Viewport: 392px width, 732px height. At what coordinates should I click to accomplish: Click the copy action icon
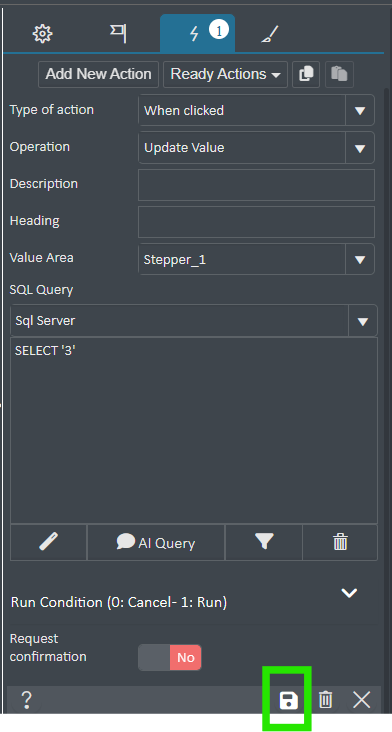[306, 74]
